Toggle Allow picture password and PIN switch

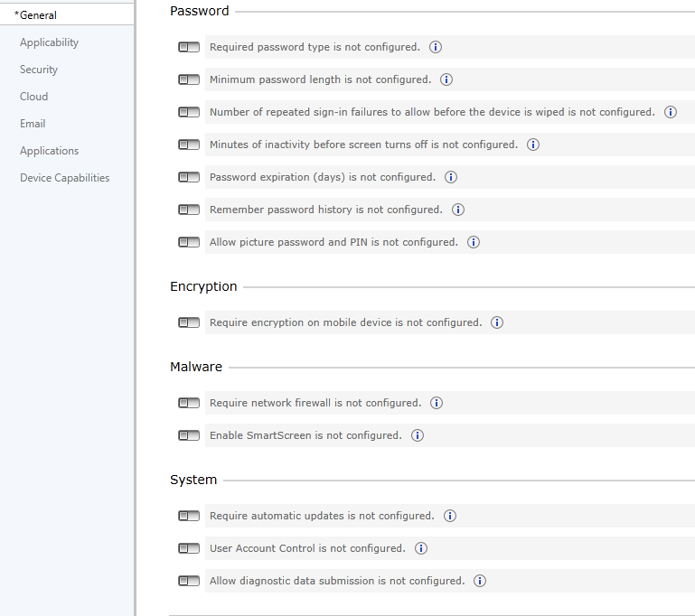point(189,242)
